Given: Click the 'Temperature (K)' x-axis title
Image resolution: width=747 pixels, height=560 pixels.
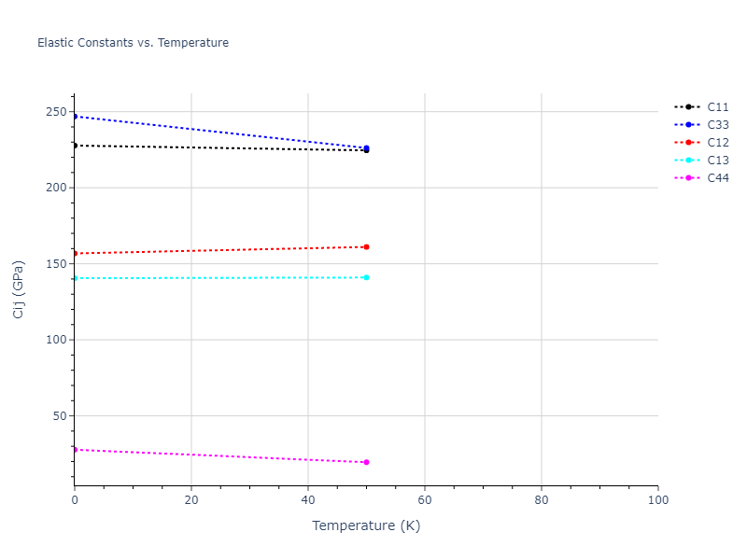Looking at the screenshot, I should (366, 526).
